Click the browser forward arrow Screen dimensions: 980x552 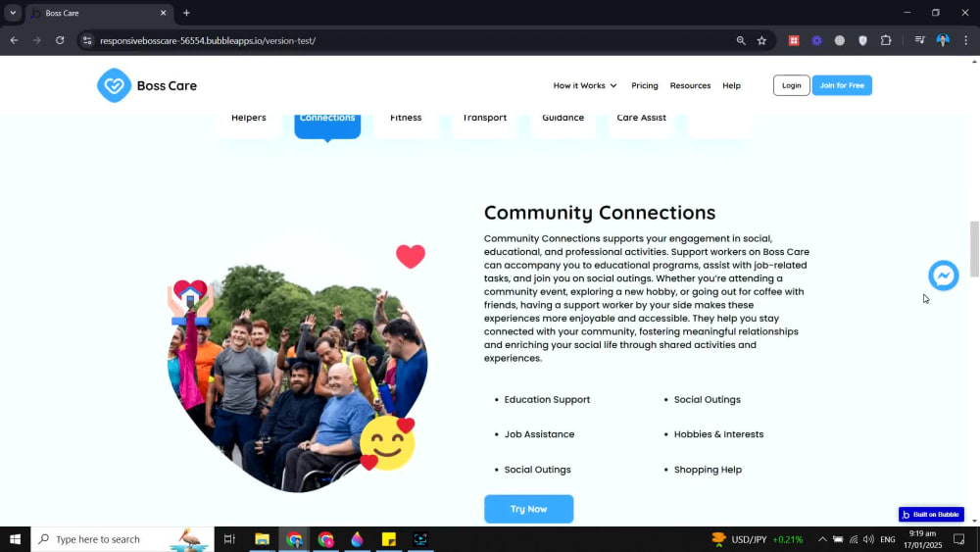click(37, 40)
